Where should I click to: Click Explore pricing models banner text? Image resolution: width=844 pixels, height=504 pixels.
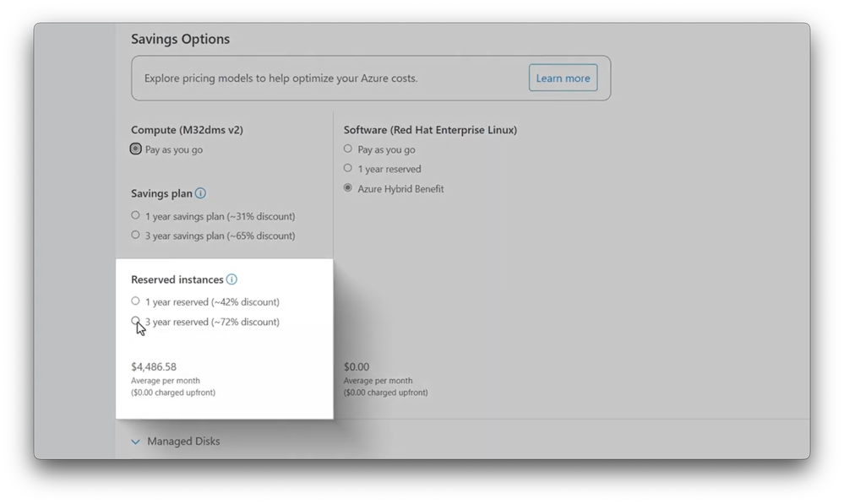click(x=281, y=78)
